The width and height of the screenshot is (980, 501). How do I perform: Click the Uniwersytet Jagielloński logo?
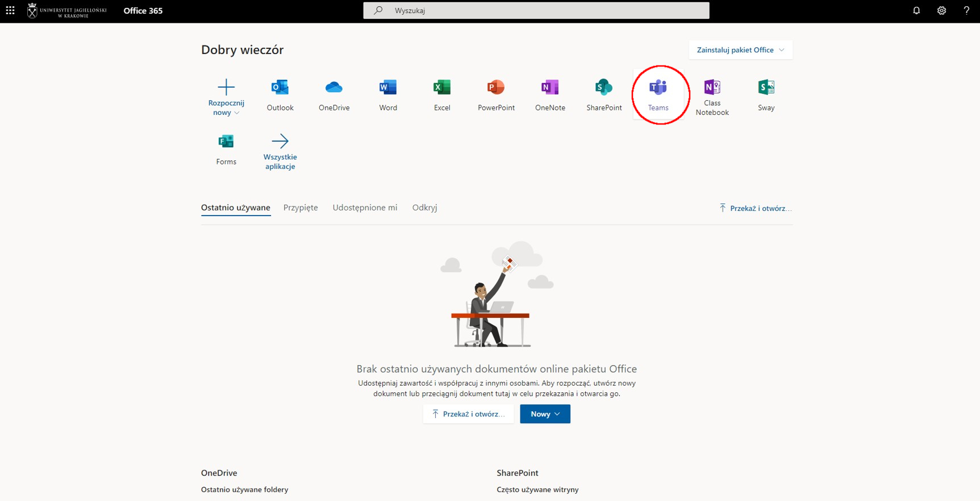tap(67, 10)
